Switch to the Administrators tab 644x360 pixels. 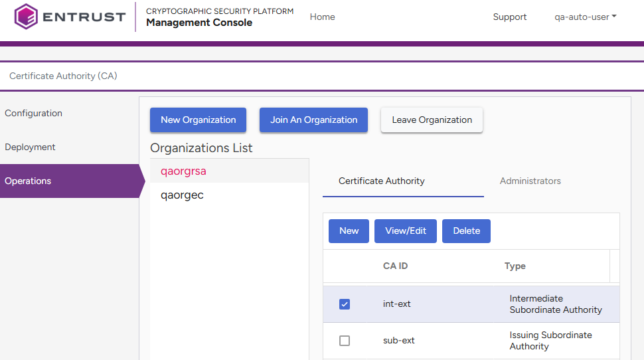point(530,181)
